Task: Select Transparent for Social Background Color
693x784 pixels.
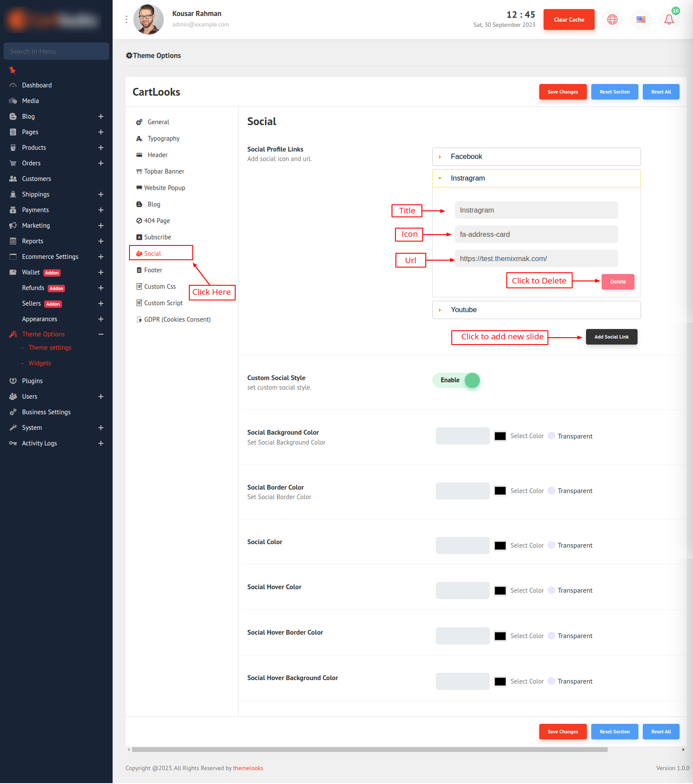Action: 551,436
